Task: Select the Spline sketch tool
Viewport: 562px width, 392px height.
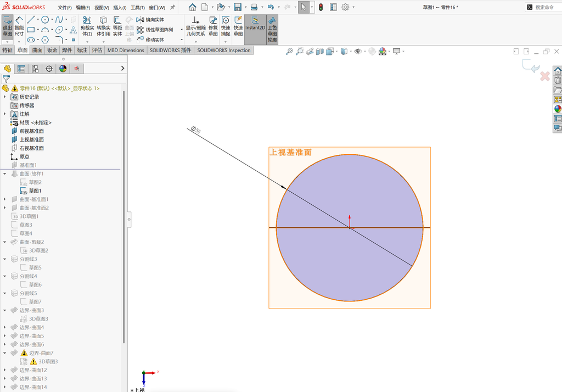Action: pyautogui.click(x=59, y=20)
